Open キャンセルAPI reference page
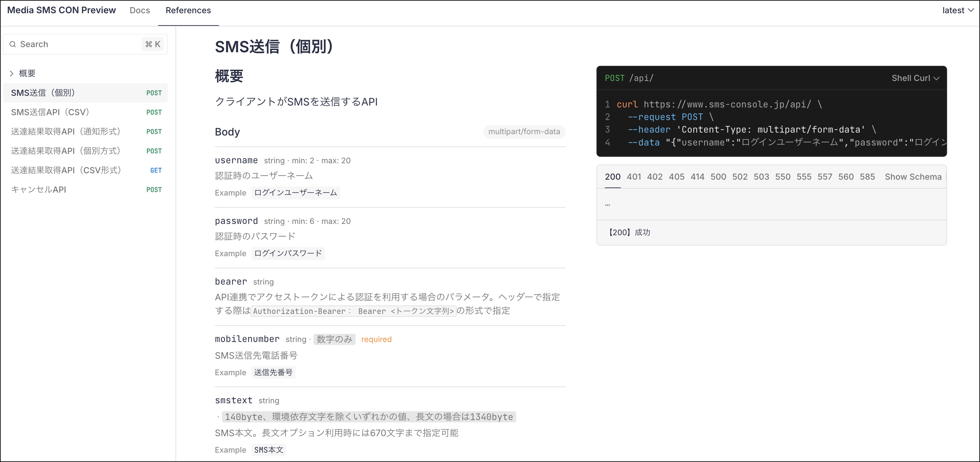 [85, 190]
